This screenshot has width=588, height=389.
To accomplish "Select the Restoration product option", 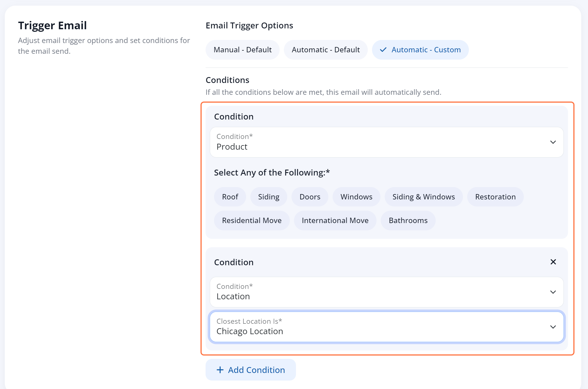I will (495, 197).
